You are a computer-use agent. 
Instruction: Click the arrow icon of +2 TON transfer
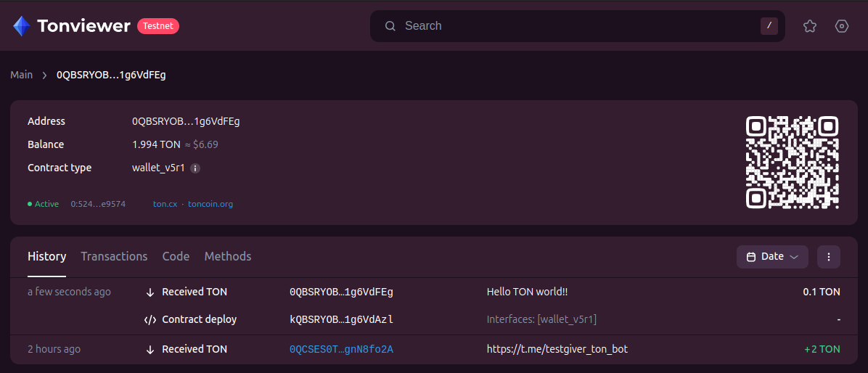[150, 350]
